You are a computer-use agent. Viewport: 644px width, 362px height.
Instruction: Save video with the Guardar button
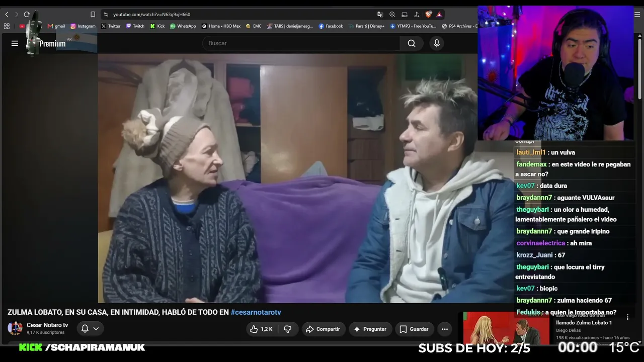(414, 329)
